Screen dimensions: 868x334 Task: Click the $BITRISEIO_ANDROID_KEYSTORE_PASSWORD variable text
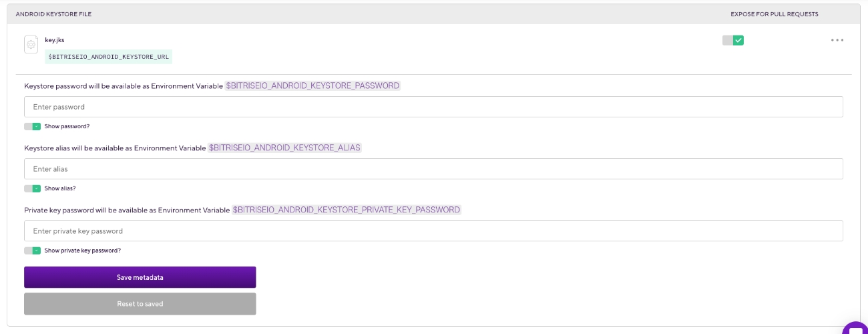point(312,86)
